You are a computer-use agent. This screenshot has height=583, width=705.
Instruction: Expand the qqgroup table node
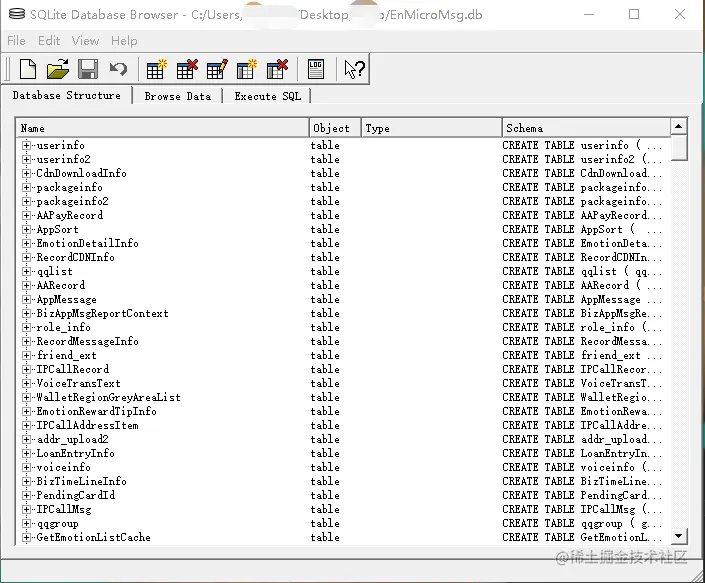26,523
